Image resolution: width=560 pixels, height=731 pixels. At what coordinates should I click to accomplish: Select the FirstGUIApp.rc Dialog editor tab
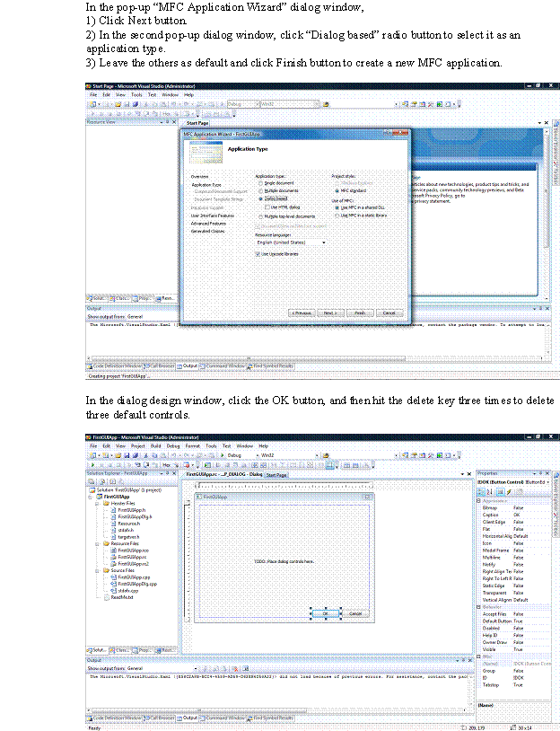pos(224,474)
